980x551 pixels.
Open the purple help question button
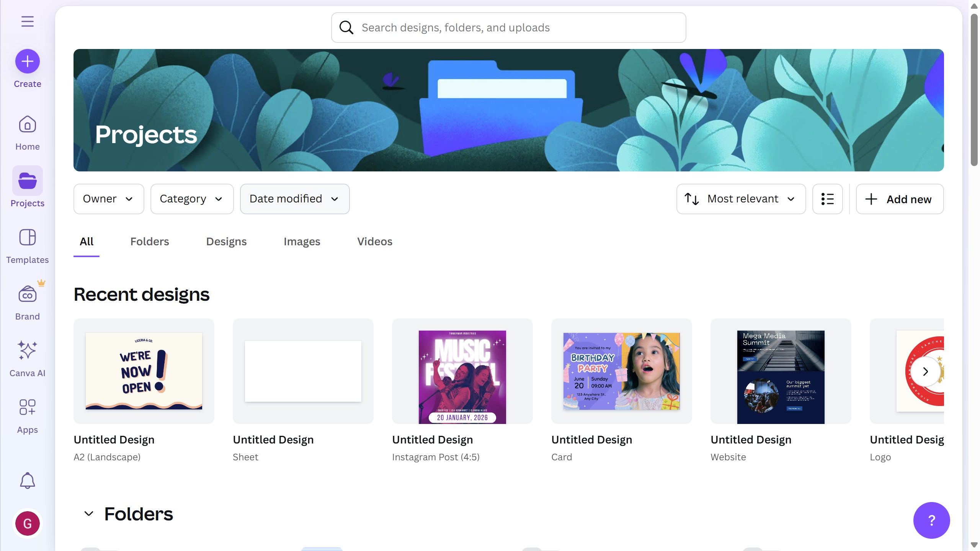[x=931, y=520]
